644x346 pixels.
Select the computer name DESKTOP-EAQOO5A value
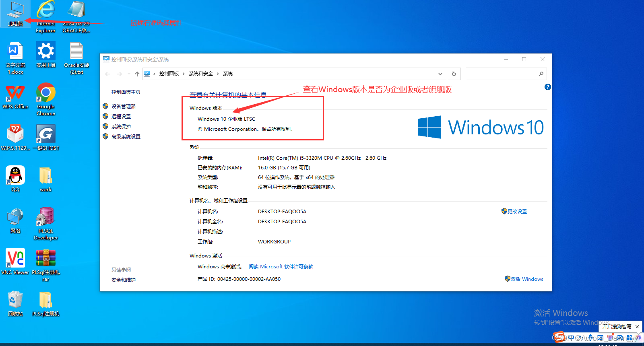coord(282,211)
